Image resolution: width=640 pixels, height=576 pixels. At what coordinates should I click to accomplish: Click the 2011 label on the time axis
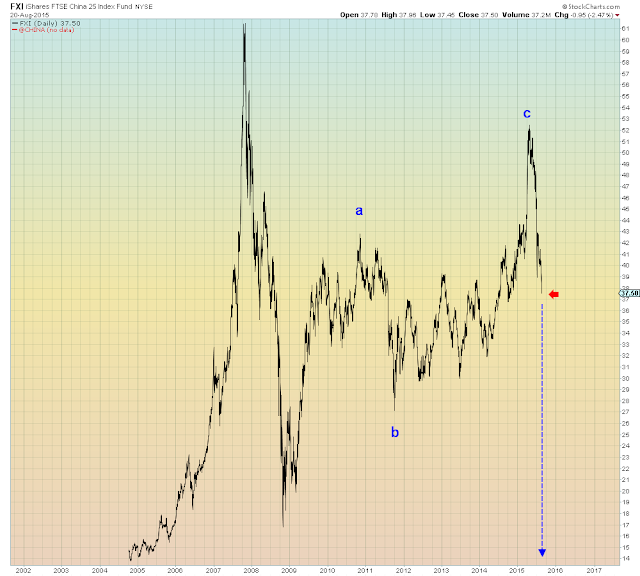(x=365, y=570)
